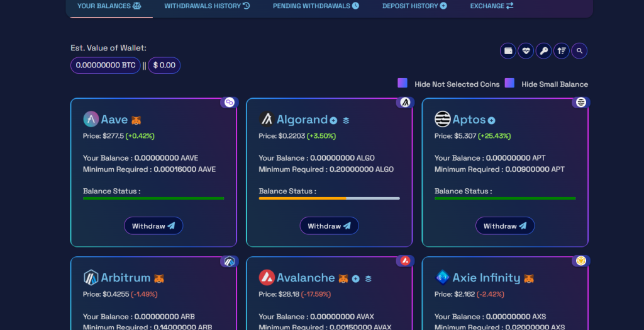Screen dimensions: 644x330
Task: Click the heartbeat health icon button
Action: point(526,51)
